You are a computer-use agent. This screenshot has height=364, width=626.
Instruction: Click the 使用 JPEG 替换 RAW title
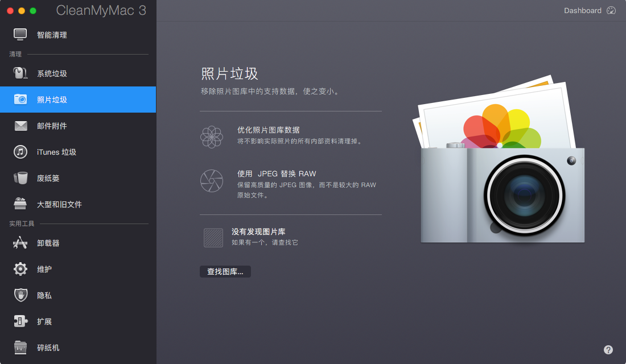277,173
